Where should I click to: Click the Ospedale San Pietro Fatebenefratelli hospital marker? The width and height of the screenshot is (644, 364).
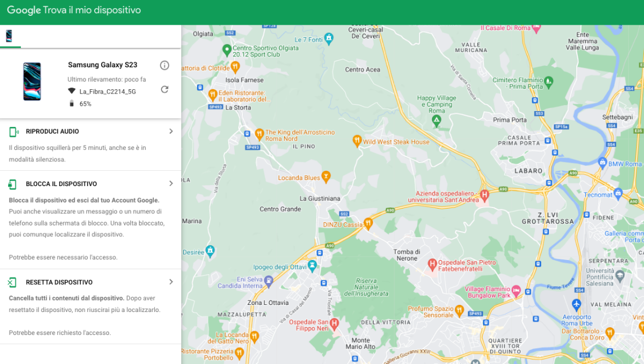click(432, 263)
